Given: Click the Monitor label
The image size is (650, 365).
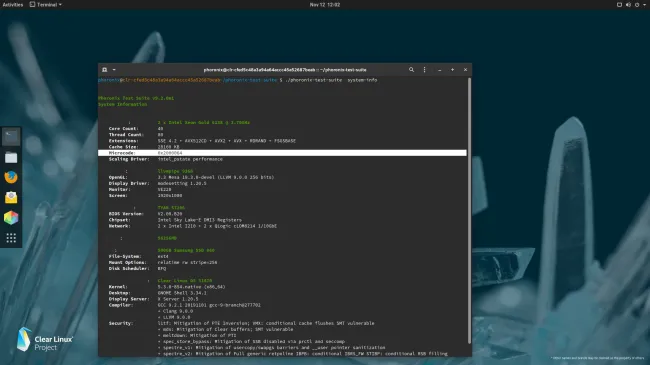Looking at the screenshot, I should (119, 190).
